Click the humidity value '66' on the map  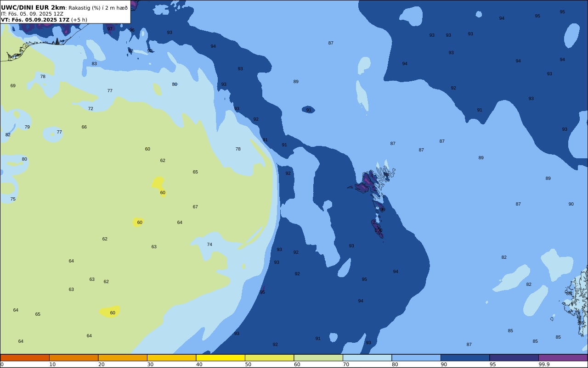click(x=84, y=127)
